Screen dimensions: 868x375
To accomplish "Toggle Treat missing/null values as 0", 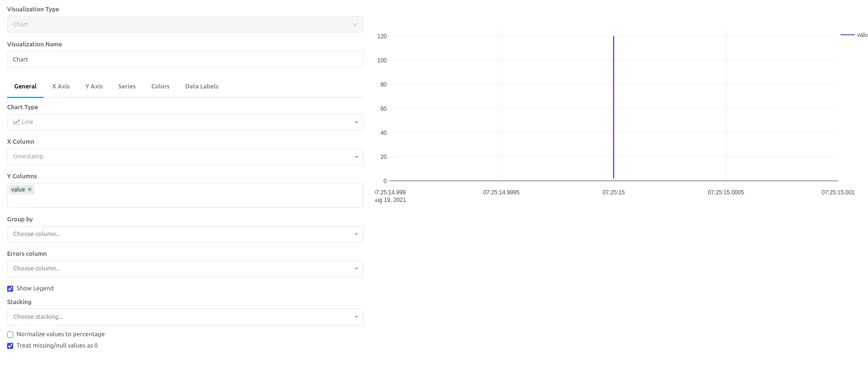I will pos(10,346).
